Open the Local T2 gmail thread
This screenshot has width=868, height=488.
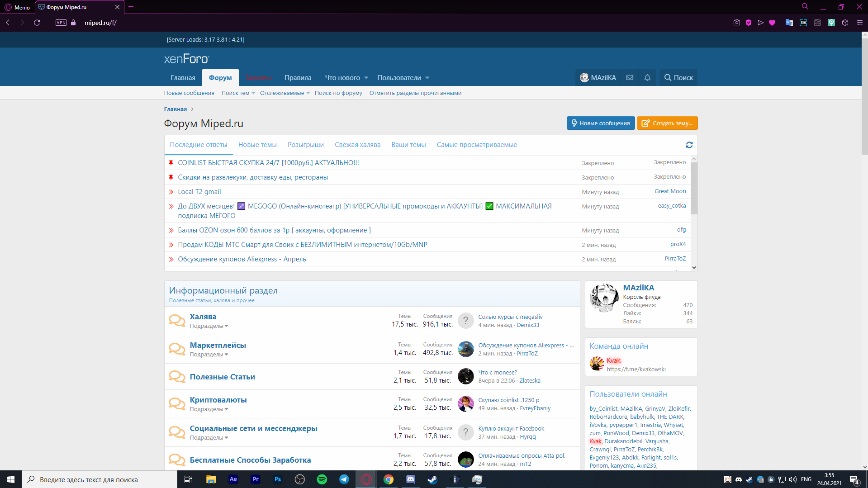pos(199,192)
